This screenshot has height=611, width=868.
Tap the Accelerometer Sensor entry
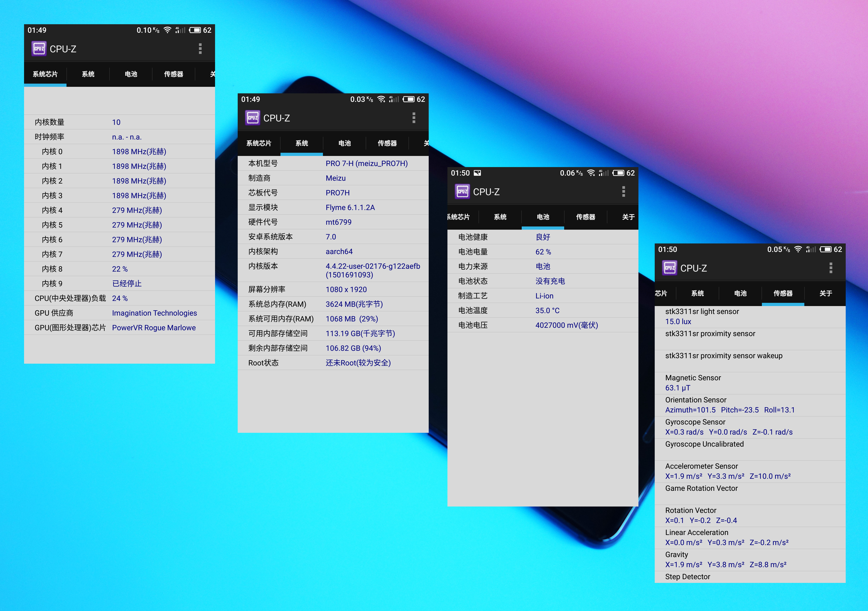(750, 471)
